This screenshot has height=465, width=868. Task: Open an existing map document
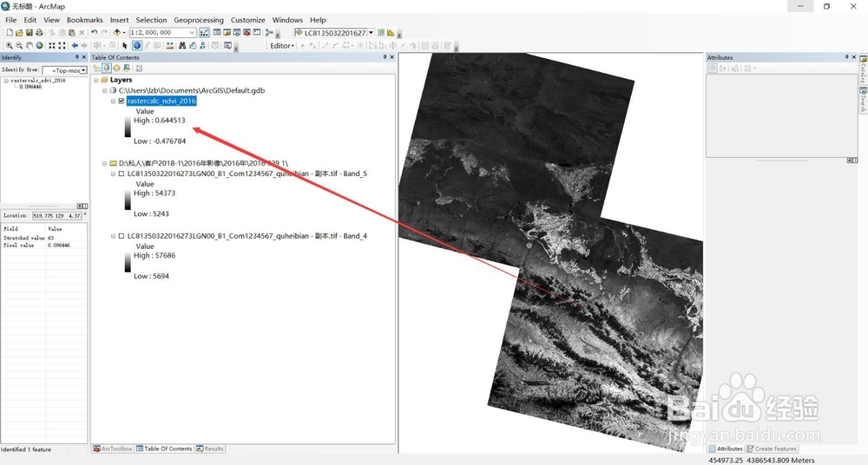(x=19, y=33)
